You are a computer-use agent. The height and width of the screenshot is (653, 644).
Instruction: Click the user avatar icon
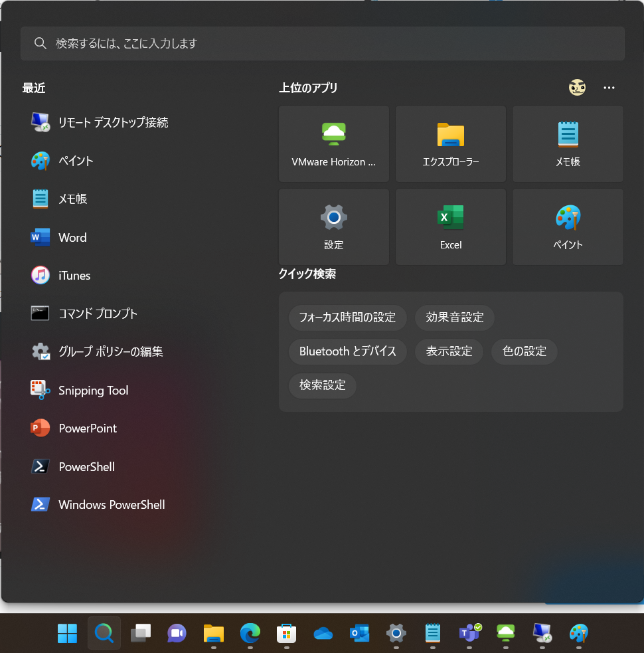pyautogui.click(x=577, y=88)
